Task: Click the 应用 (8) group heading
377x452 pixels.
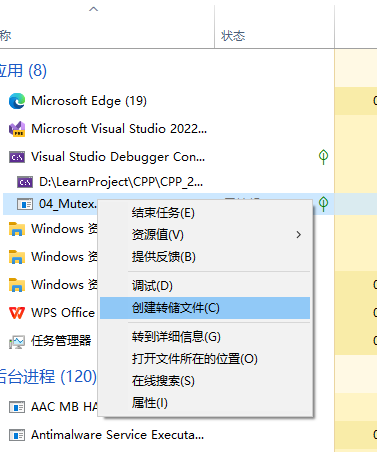Action: pos(23,71)
